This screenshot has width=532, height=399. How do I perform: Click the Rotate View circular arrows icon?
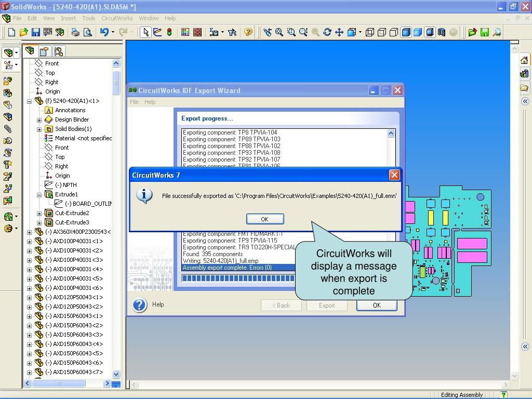(x=327, y=32)
